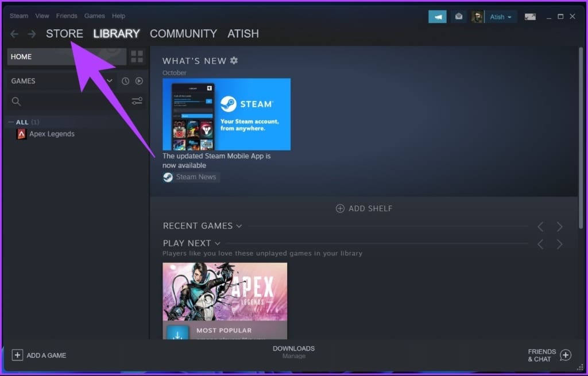Toggle ready-to-play games filter icon
The image size is (588, 376).
tap(139, 81)
